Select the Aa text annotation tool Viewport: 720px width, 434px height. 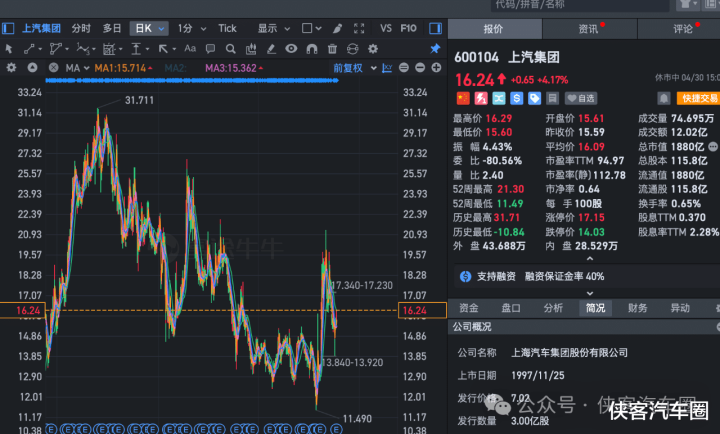pos(190,49)
